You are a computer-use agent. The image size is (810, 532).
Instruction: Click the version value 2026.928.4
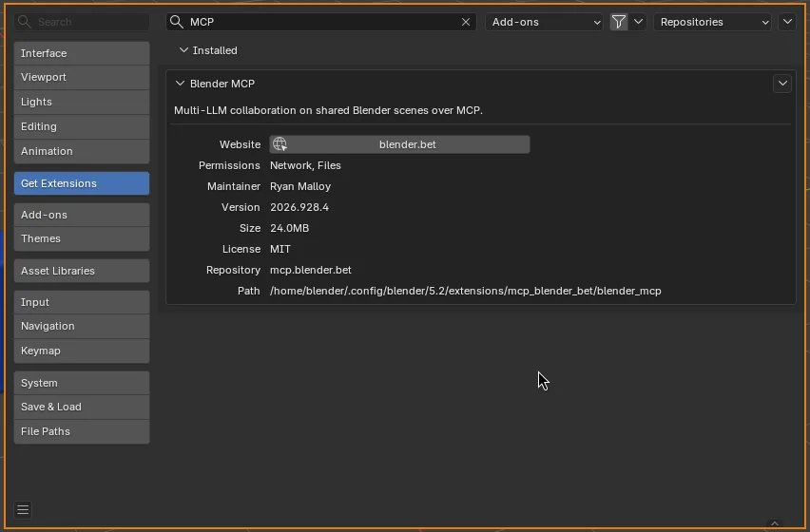[x=299, y=207]
